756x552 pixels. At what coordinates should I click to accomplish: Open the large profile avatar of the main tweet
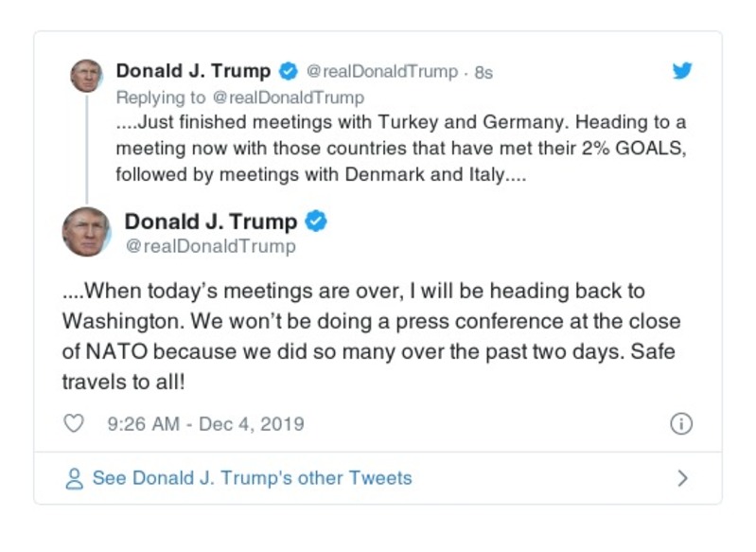tap(86, 231)
